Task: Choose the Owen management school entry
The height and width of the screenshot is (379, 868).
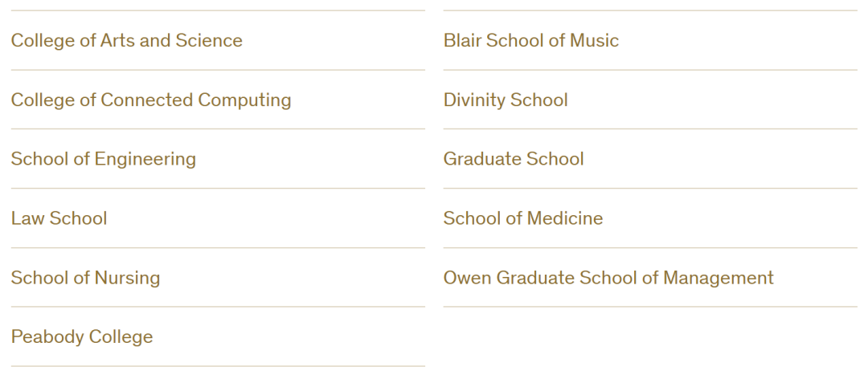Action: point(608,278)
